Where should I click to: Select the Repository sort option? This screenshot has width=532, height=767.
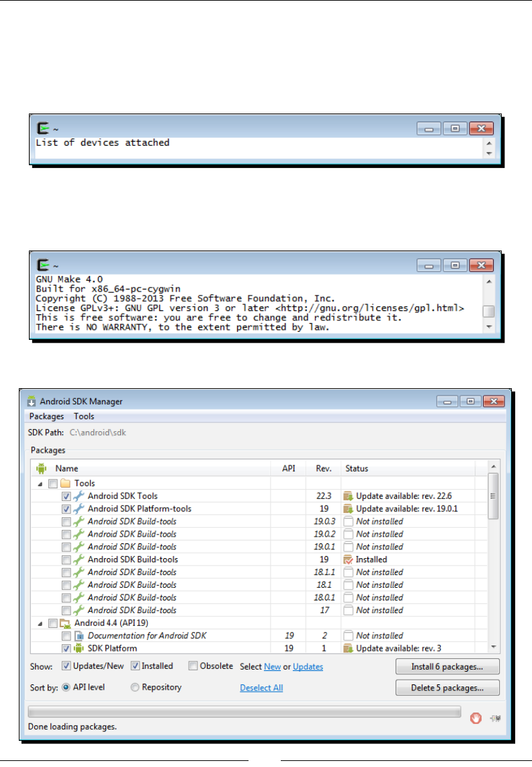point(134,687)
